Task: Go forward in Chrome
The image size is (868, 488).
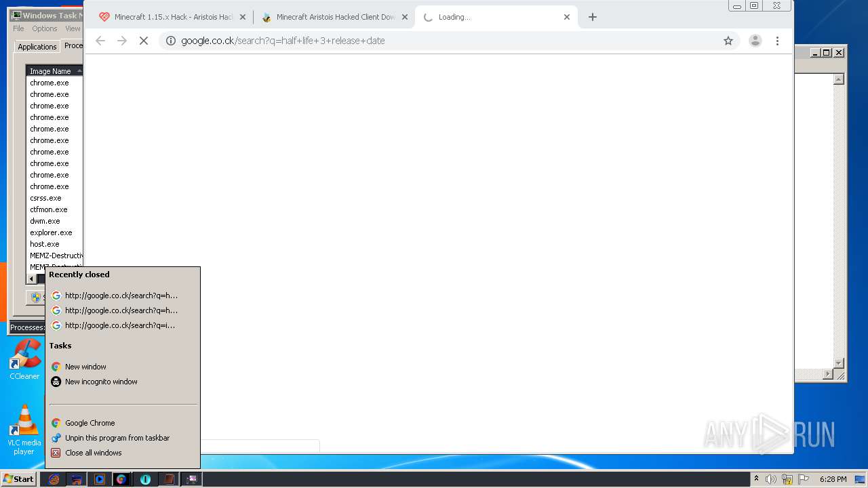Action: [x=122, y=41]
